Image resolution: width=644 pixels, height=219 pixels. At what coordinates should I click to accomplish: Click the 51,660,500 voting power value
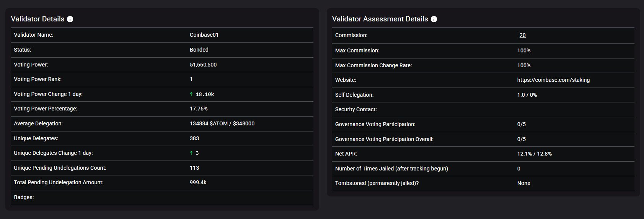[x=203, y=65]
